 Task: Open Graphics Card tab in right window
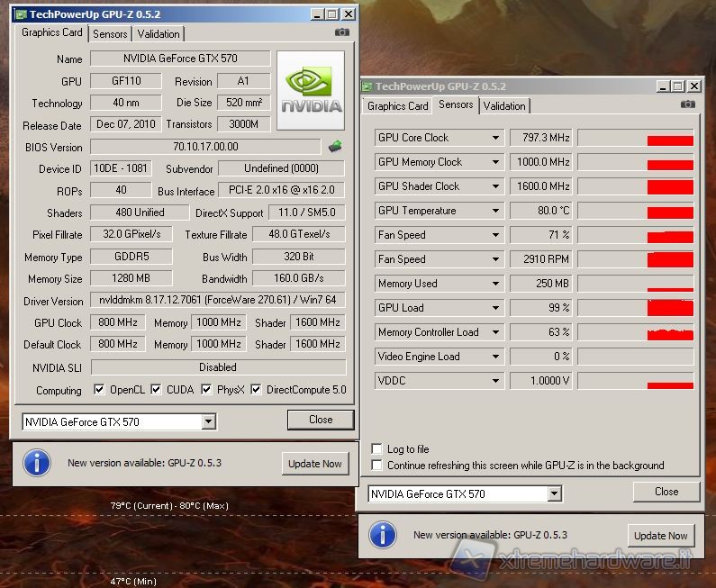click(397, 105)
